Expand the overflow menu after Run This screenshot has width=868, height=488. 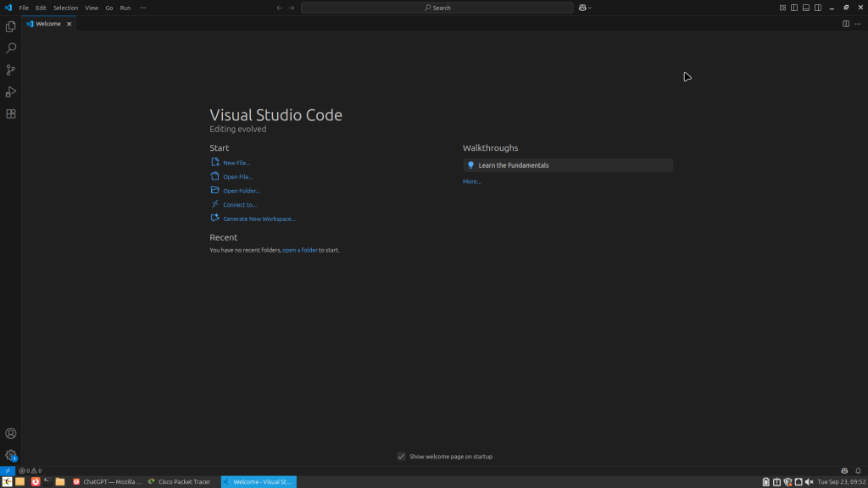142,8
